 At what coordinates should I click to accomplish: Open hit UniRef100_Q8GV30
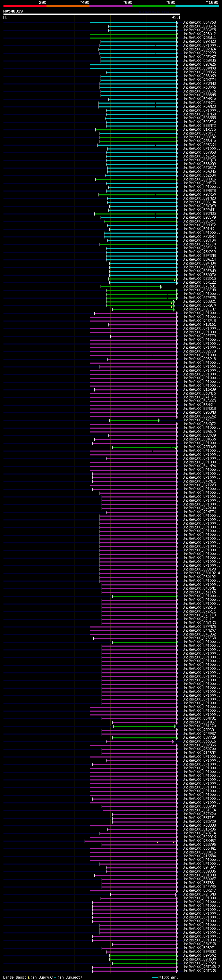coord(199,807)
